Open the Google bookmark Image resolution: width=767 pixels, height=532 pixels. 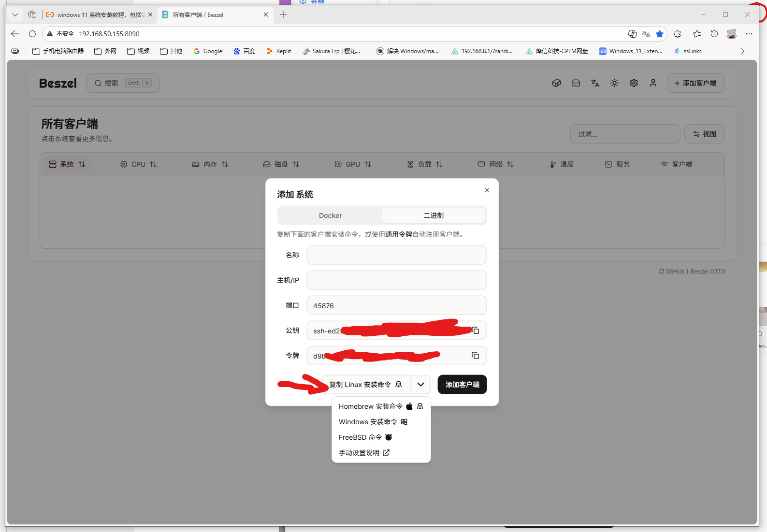[208, 51]
